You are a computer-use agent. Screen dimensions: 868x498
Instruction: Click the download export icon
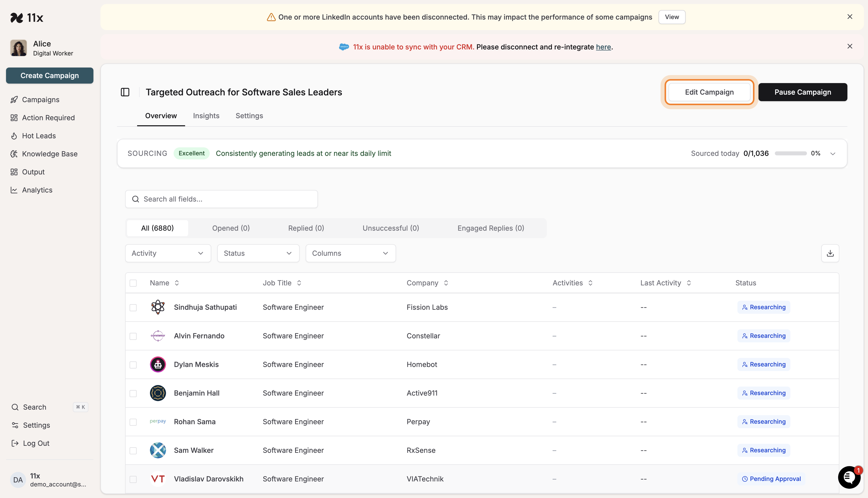tap(830, 254)
